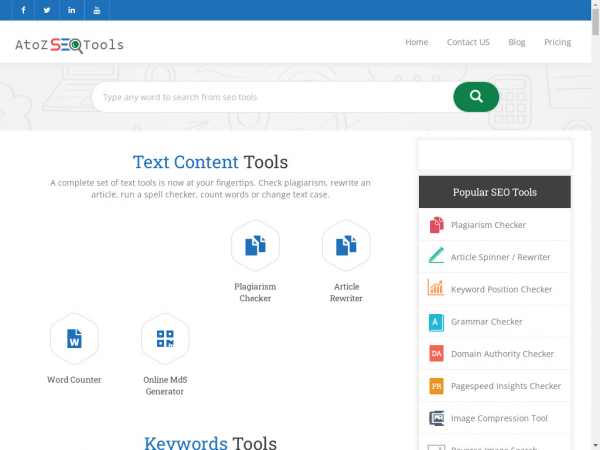The width and height of the screenshot is (600, 450).
Task: Open the LinkedIn social link icon
Action: coord(72,10)
